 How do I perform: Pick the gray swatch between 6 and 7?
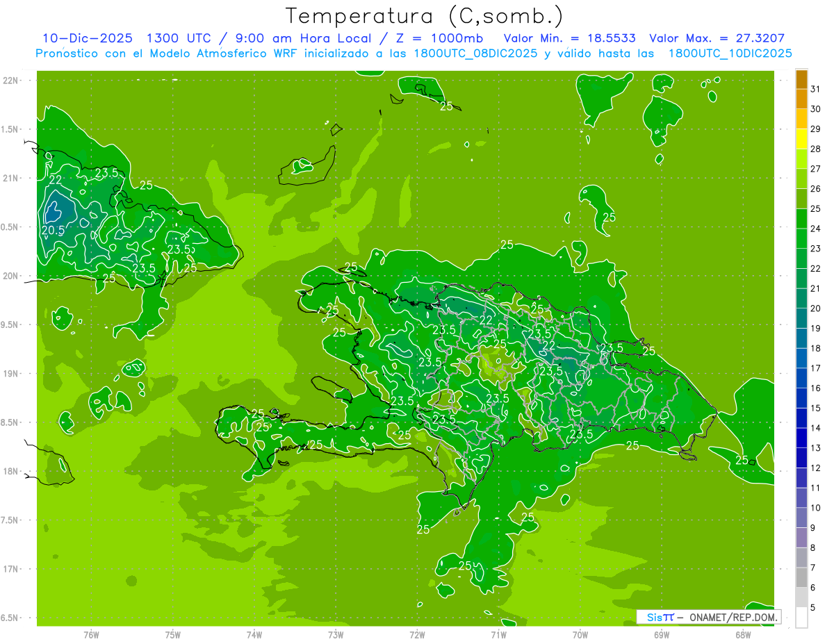(801, 578)
